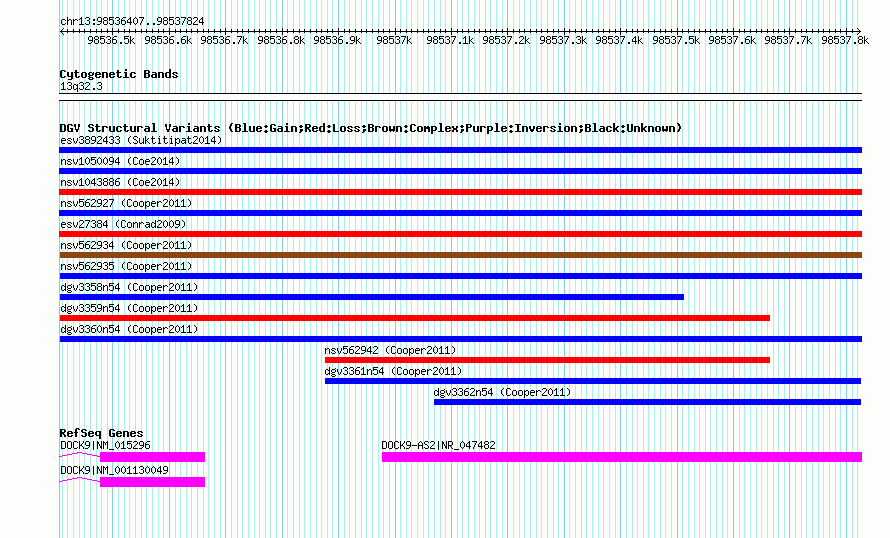The image size is (890, 538).
Task: Click the 98536.5k ruler tick label
Action: (x=111, y=40)
